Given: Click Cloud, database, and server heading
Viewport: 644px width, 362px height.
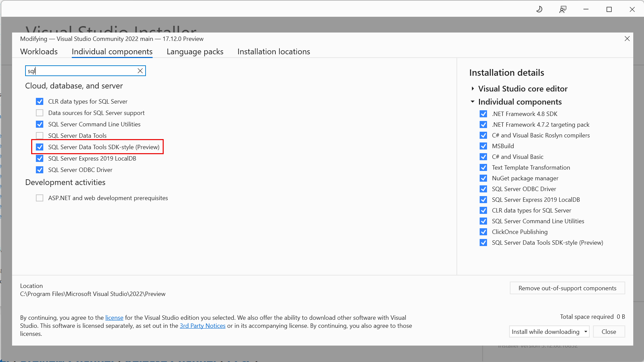Looking at the screenshot, I should point(74,86).
